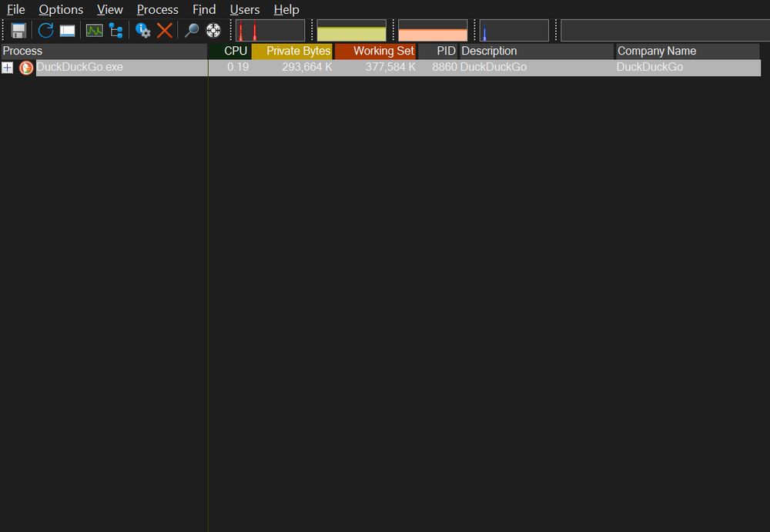Click the Refresh Now icon
This screenshot has width=770, height=532.
45,31
